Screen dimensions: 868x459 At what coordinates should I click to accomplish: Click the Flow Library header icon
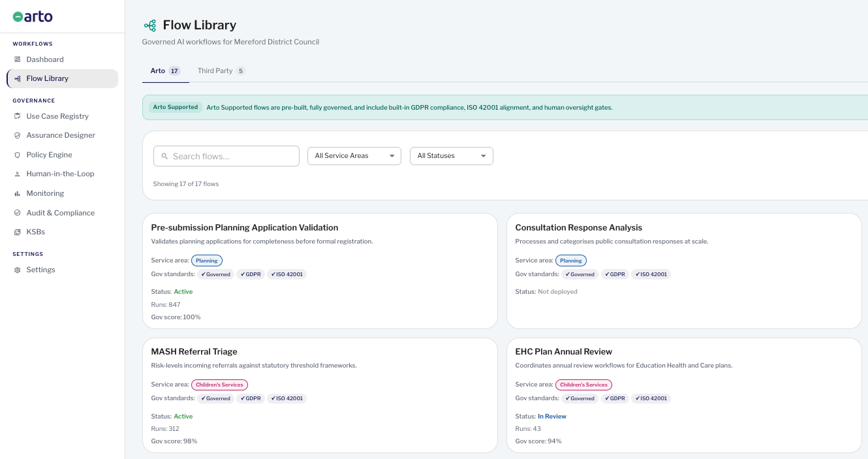[x=150, y=25]
